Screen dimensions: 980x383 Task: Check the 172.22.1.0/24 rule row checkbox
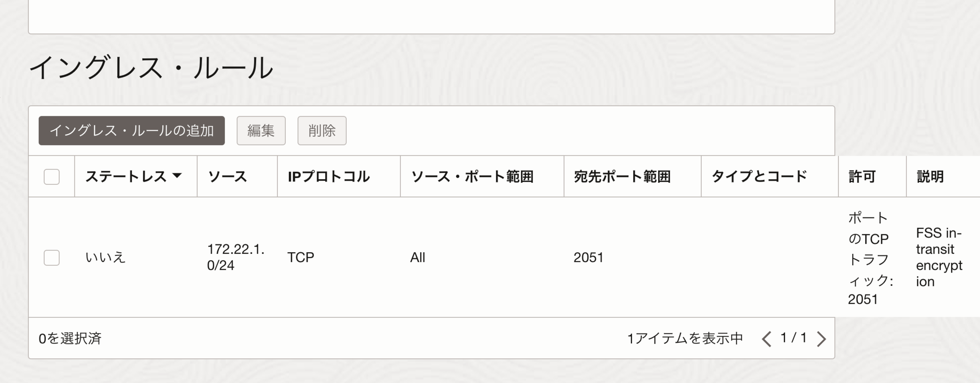coord(52,258)
